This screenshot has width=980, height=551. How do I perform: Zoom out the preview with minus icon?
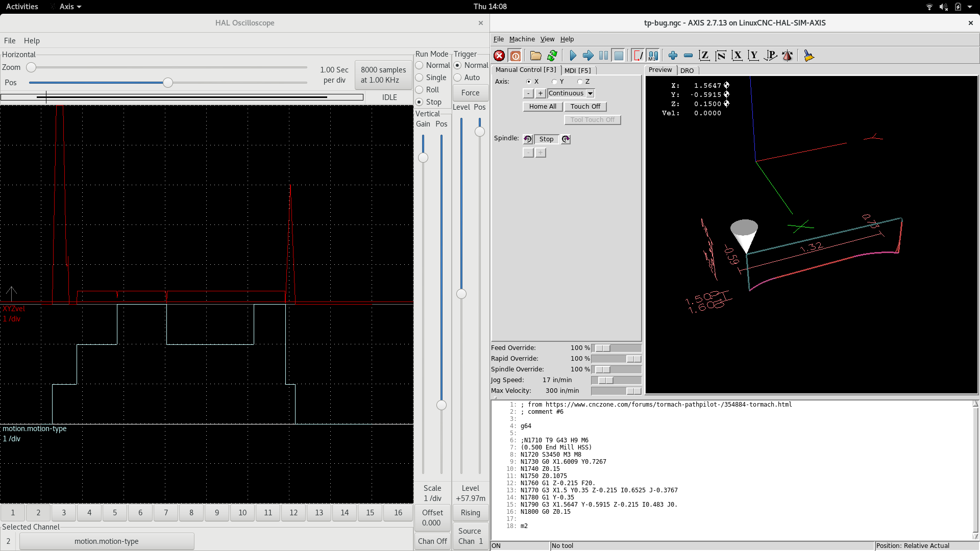tap(688, 56)
